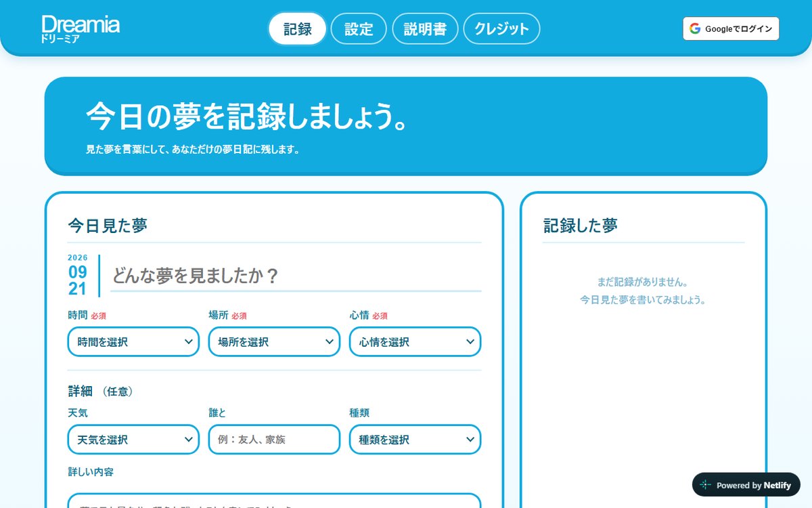Click the 今日見た夢 heading

point(108,226)
